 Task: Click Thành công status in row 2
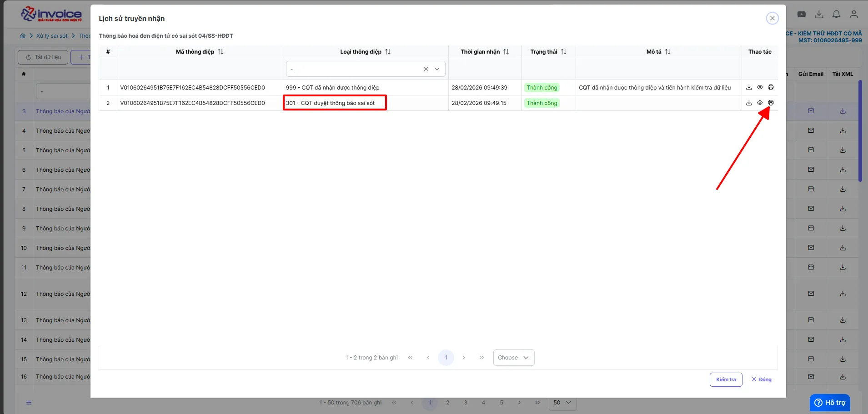(542, 103)
